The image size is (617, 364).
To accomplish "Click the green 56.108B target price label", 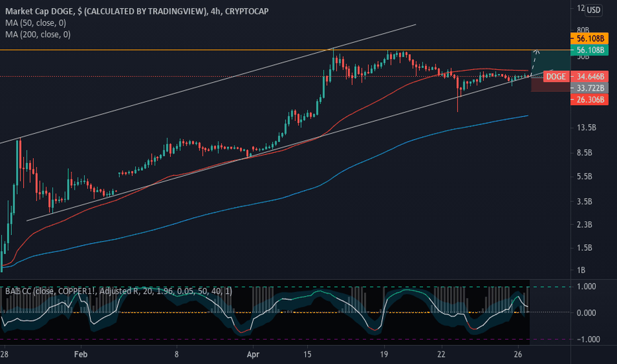I will (x=589, y=50).
